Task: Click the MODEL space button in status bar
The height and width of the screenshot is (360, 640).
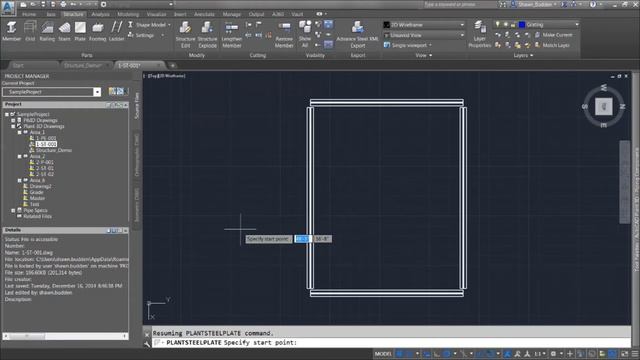Action: (x=383, y=354)
